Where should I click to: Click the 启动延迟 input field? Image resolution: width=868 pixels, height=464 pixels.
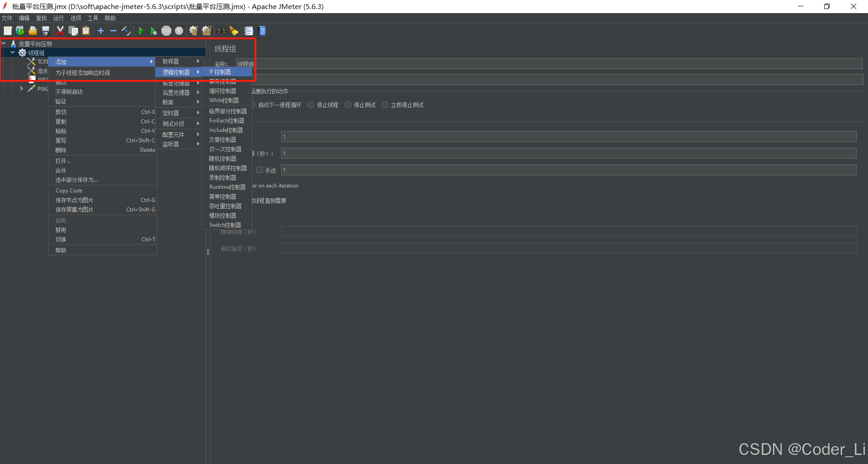pos(569,248)
